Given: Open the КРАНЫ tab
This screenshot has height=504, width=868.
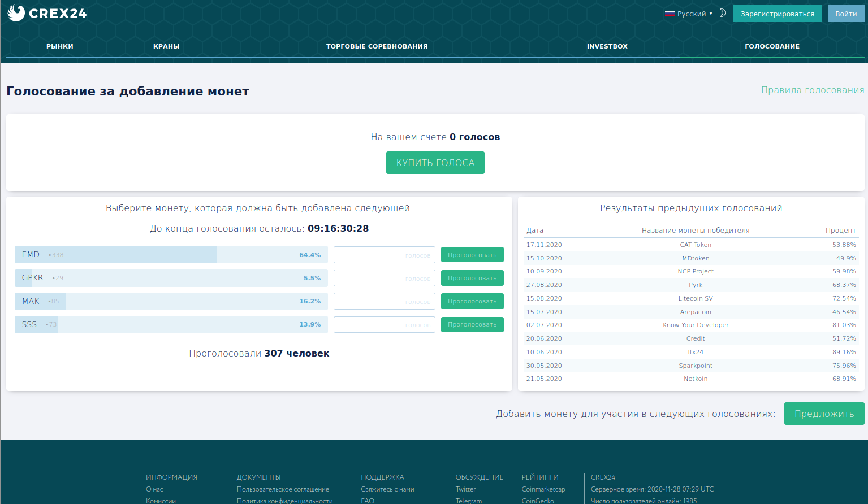Looking at the screenshot, I should coord(166,46).
